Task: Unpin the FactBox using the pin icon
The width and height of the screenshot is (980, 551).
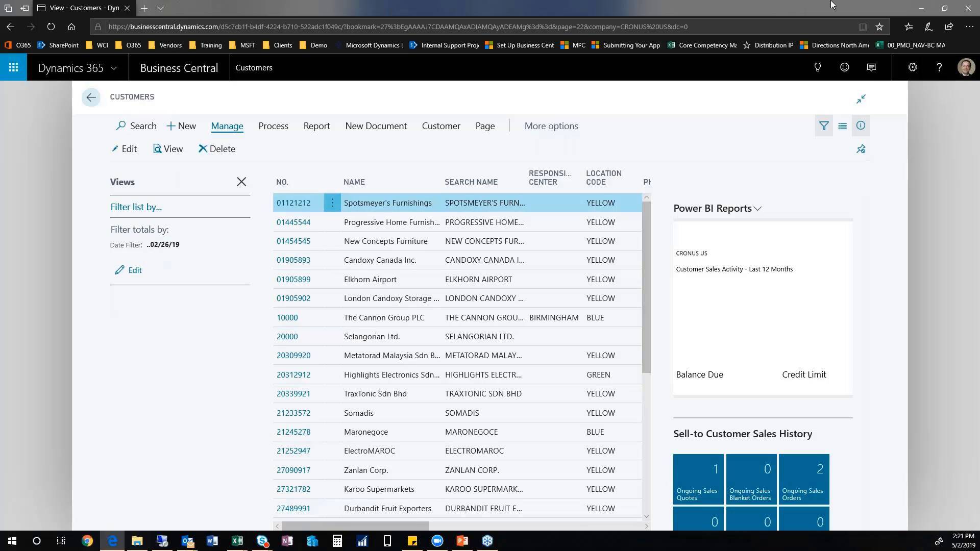Action: click(861, 148)
